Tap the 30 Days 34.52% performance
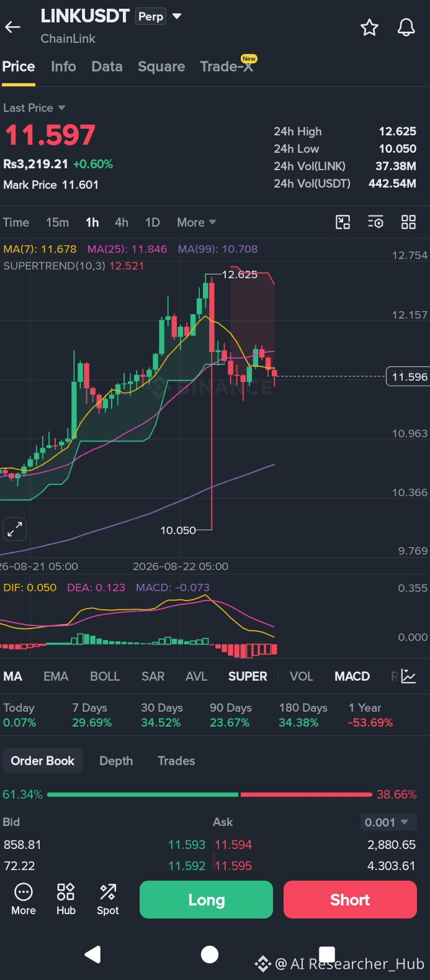 [x=161, y=715]
